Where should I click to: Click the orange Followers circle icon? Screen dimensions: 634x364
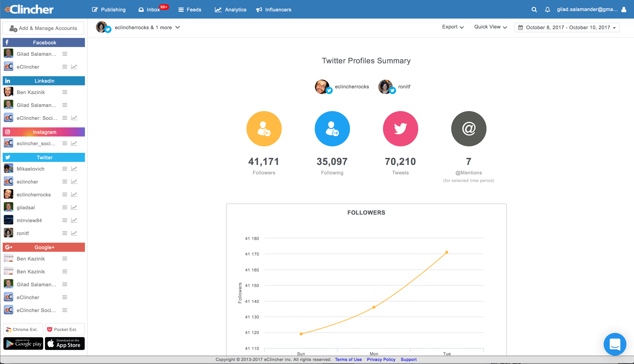click(264, 129)
